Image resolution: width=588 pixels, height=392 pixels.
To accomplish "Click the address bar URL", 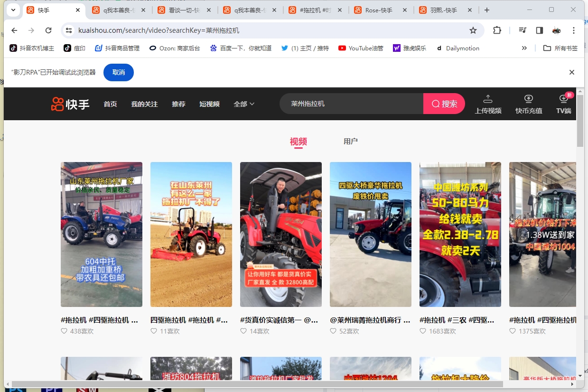I will pos(159,30).
